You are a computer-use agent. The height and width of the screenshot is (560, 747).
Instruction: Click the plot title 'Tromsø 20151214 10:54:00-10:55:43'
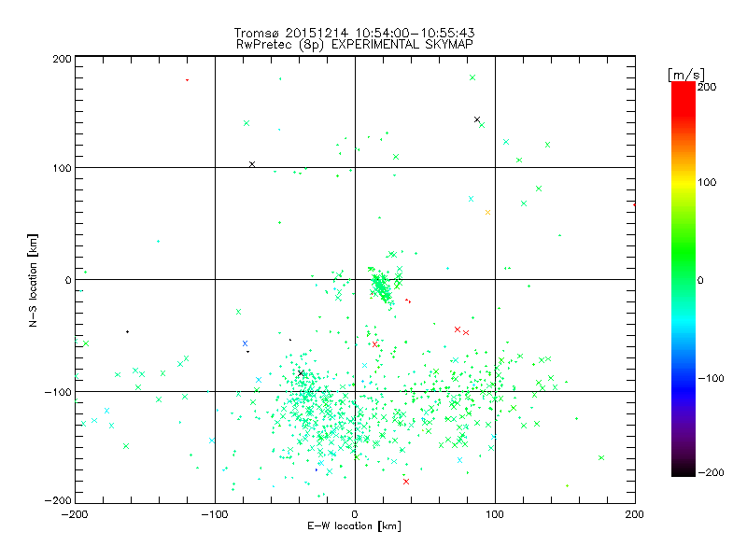pos(354,33)
